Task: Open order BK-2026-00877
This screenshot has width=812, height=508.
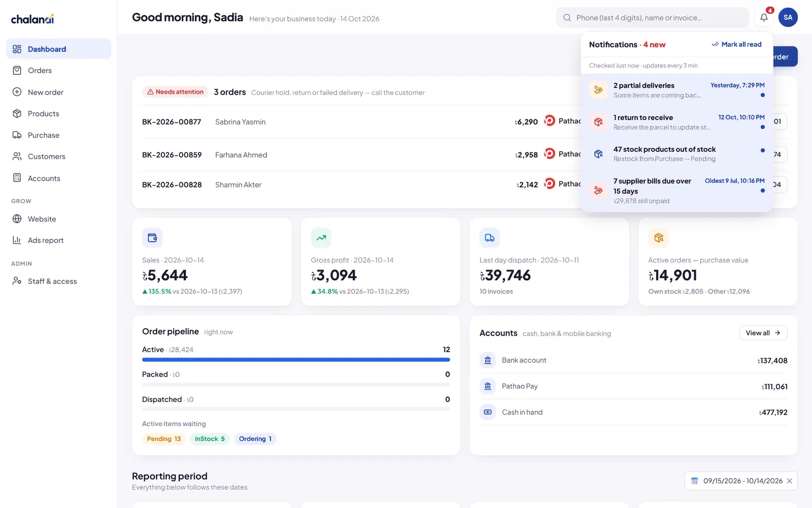Action: click(x=172, y=122)
